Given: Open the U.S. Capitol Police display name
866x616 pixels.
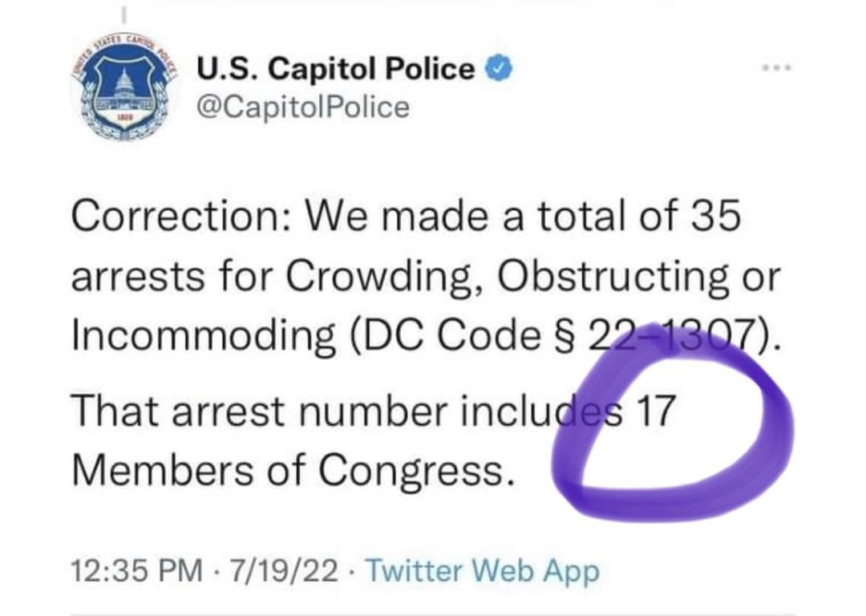Looking at the screenshot, I should point(335,71).
